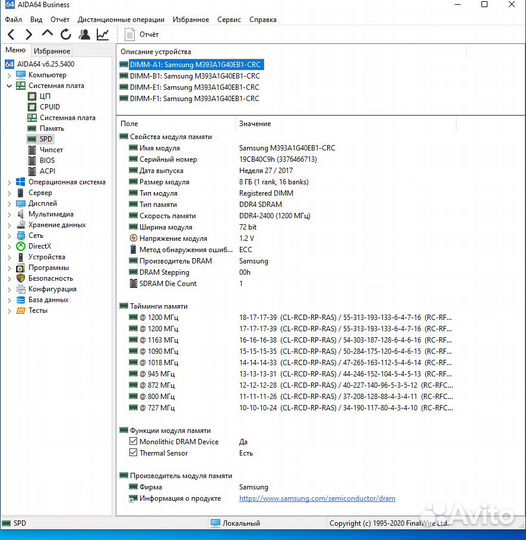Open the user management person icon in toolbar
Screen dimensions: 526x540
[x=84, y=34]
